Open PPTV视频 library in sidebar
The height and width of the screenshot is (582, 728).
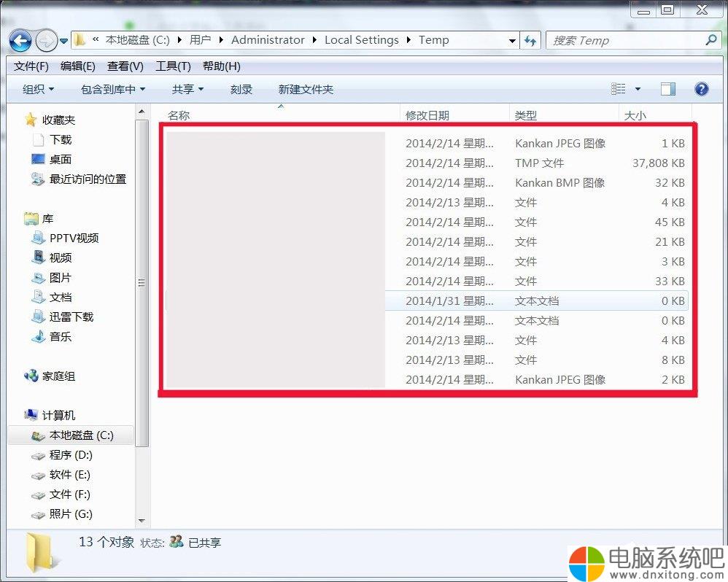click(73, 238)
